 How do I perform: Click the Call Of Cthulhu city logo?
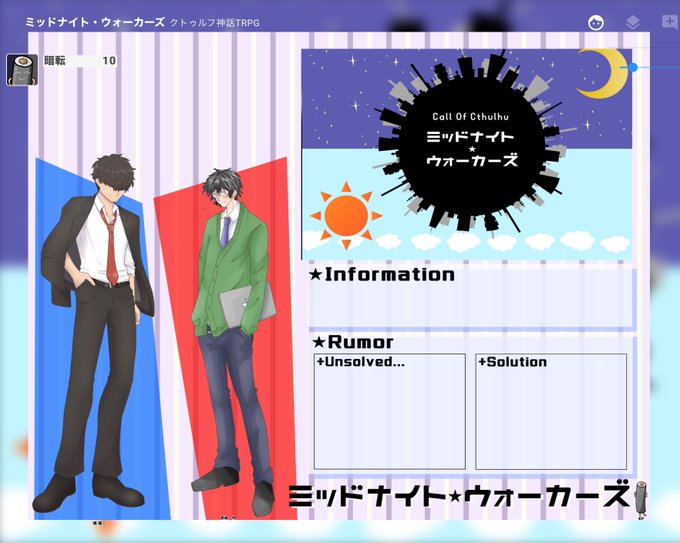point(472,143)
